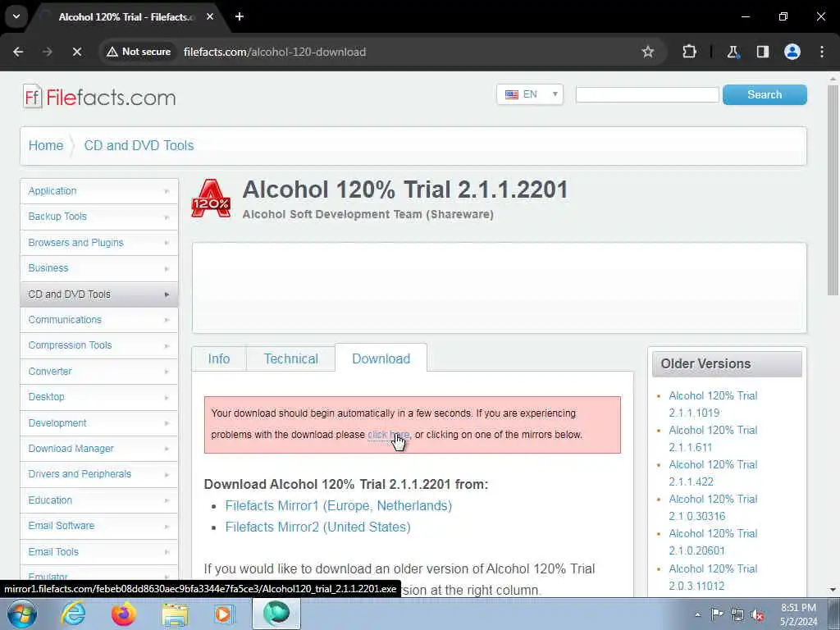Open the tab search chevron button
This screenshot has width=840, height=630.
click(x=16, y=16)
